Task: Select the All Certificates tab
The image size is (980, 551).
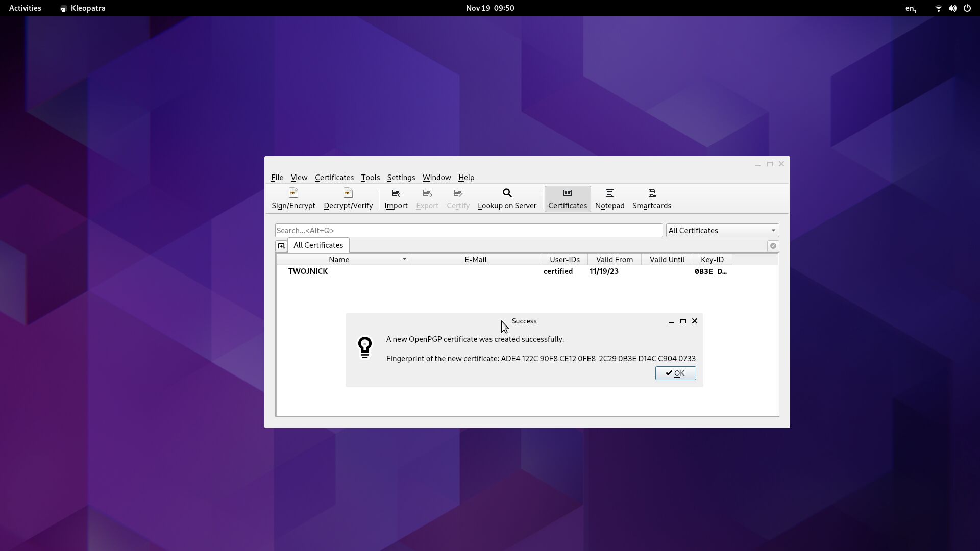Action: point(318,245)
